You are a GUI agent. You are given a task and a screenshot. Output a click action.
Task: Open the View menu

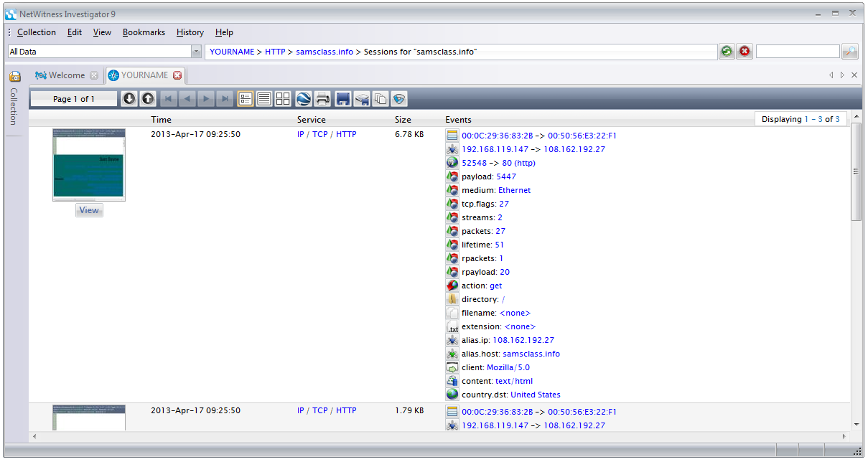pos(102,32)
